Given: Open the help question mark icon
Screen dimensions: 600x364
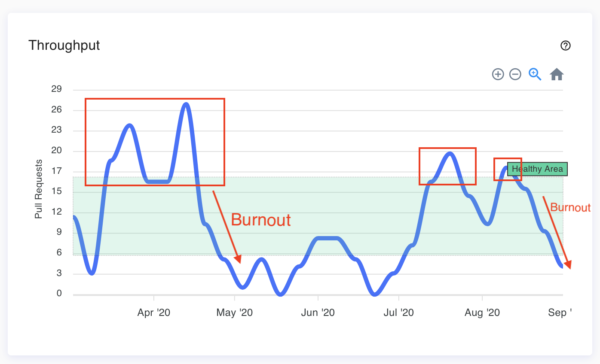Looking at the screenshot, I should point(566,45).
